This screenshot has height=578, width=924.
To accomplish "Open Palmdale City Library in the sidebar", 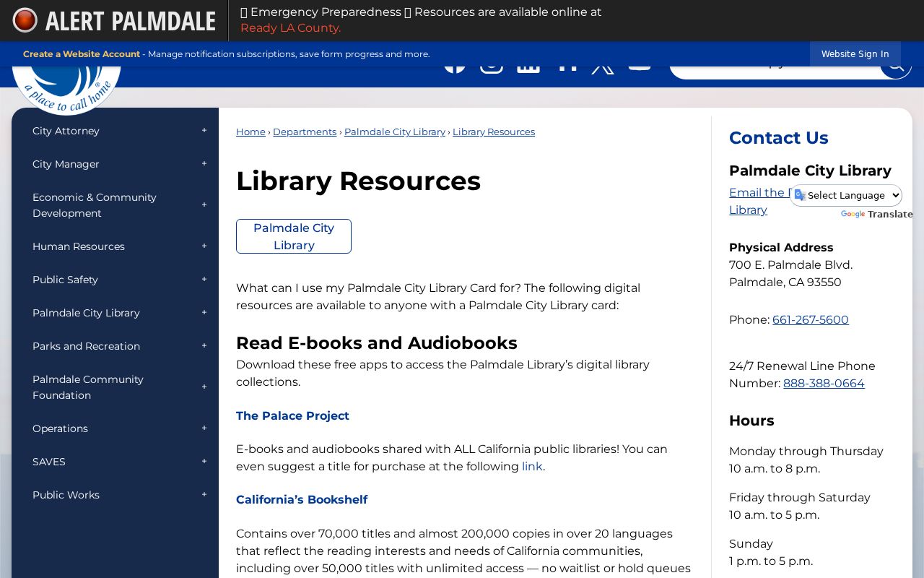I will click(86, 313).
